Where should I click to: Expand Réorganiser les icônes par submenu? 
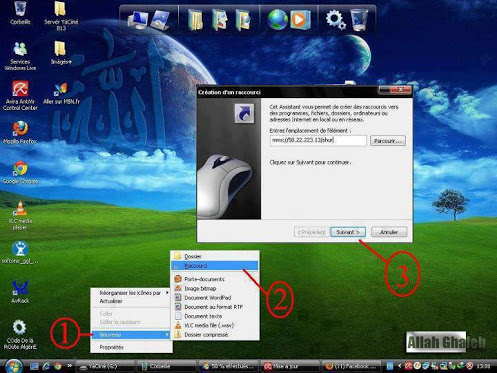pyautogui.click(x=131, y=293)
